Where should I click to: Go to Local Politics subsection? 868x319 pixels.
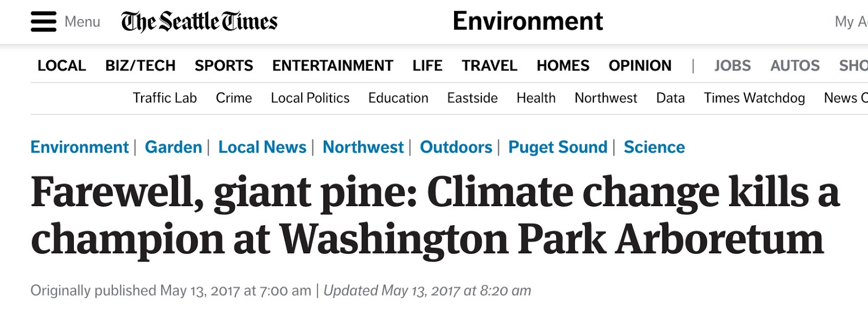click(x=310, y=98)
